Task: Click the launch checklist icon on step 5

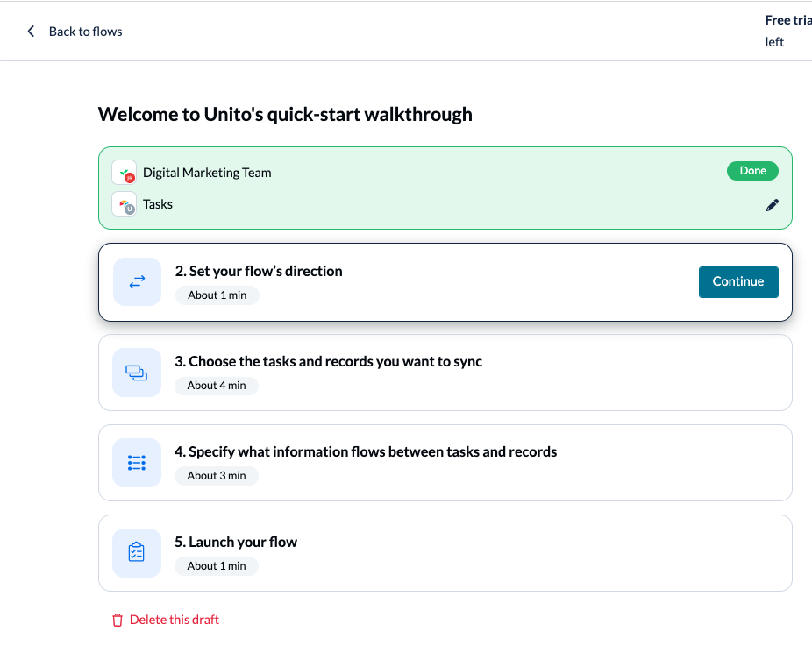Action: (x=137, y=552)
